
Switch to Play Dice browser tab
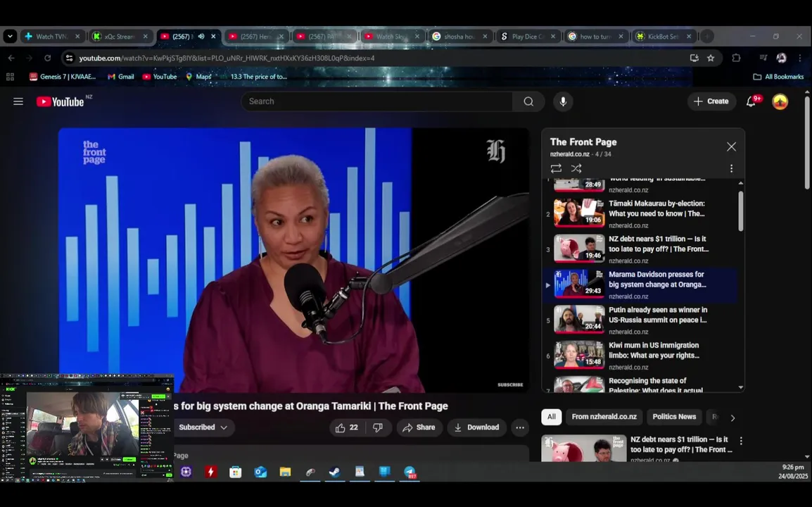[x=528, y=37]
